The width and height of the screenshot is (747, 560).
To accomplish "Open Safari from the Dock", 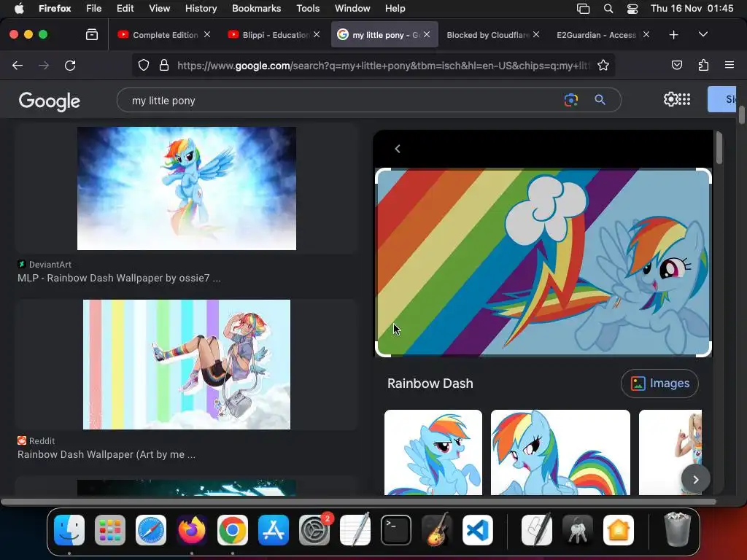I will click(151, 530).
